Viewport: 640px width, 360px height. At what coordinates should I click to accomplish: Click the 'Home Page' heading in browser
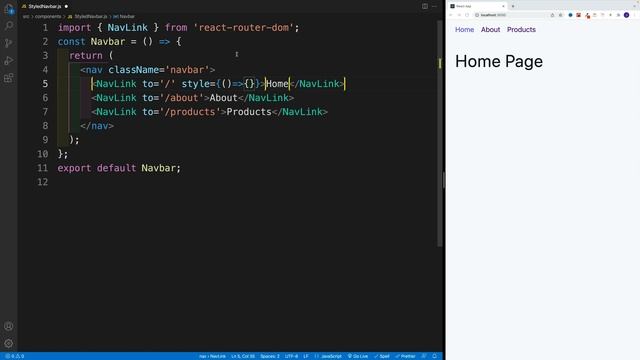(499, 61)
